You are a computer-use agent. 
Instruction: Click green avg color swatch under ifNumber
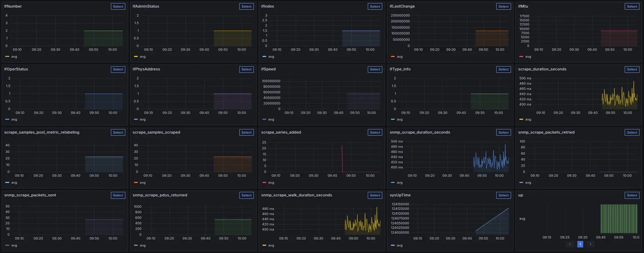(x=7, y=57)
